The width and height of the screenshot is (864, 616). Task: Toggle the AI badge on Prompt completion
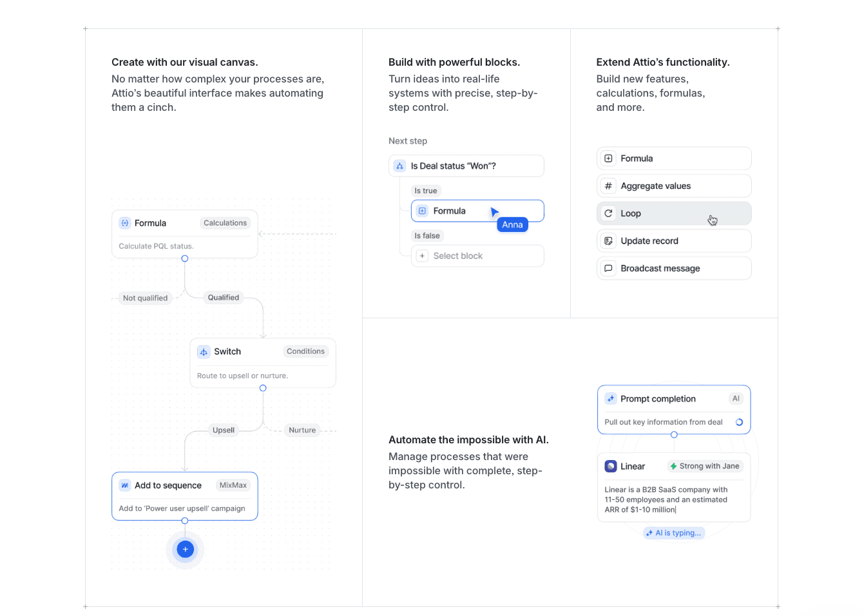[736, 398]
